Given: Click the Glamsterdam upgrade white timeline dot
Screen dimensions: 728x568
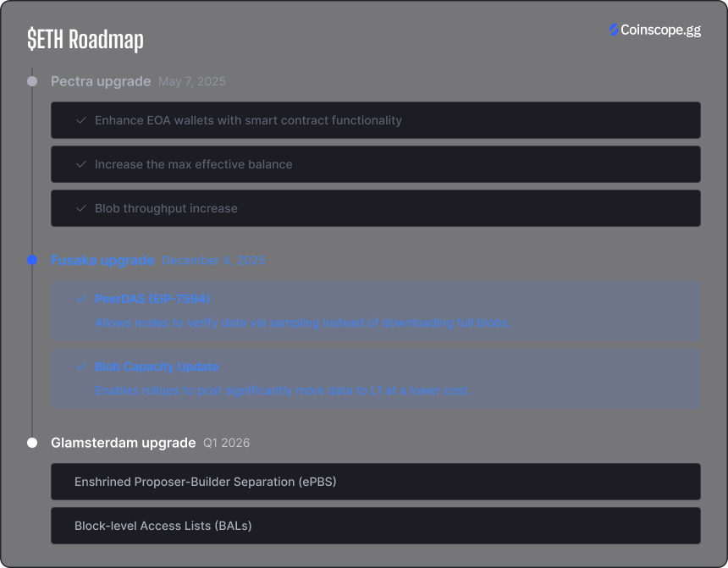Looking at the screenshot, I should (x=32, y=443).
